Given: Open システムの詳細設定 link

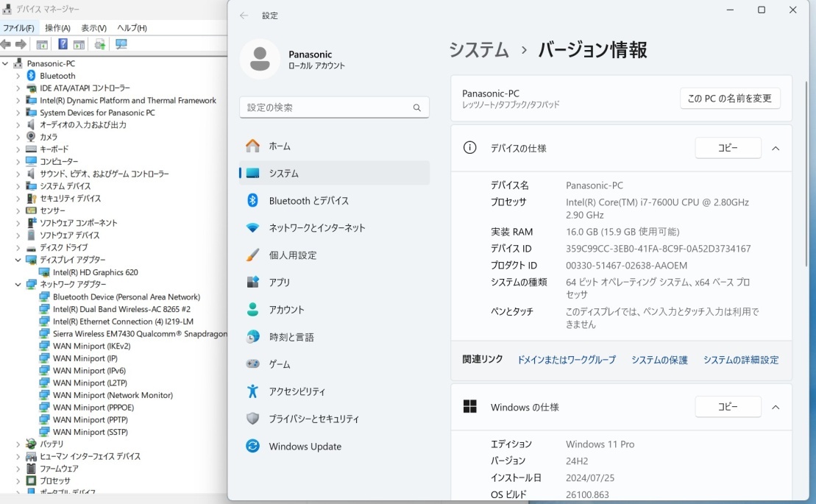Looking at the screenshot, I should click(741, 359).
